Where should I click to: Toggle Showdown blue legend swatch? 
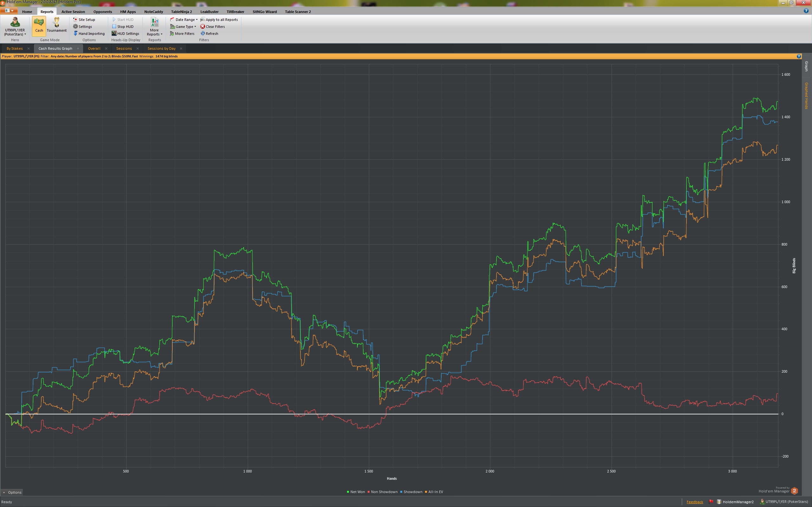tap(401, 492)
